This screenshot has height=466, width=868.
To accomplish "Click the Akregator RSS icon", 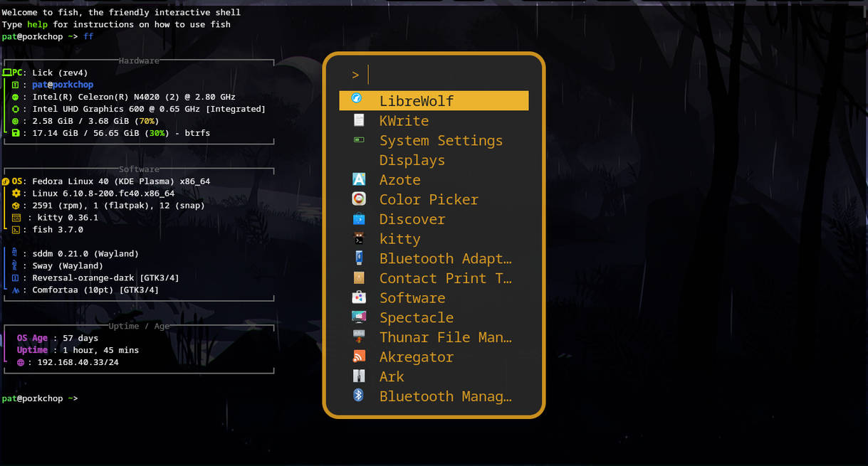I will pos(359,356).
